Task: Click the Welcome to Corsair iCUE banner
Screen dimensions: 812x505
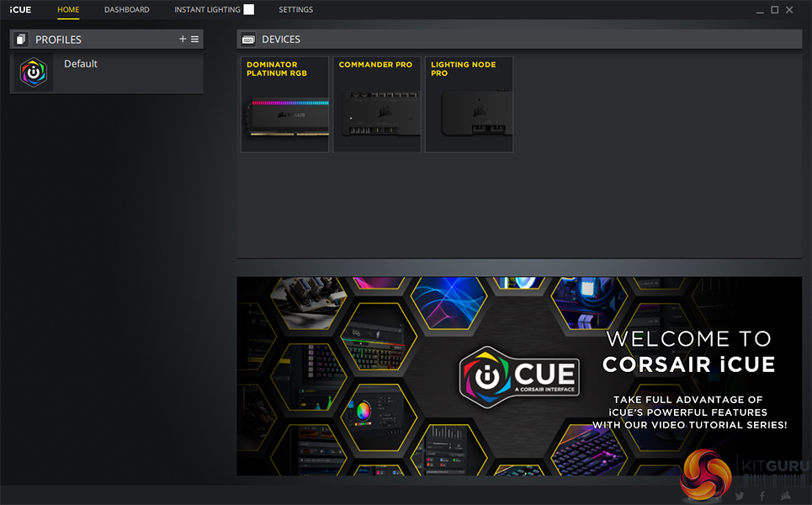Action: (519, 376)
